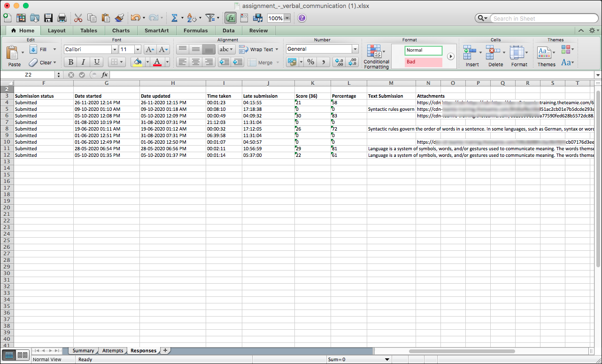
Task: Activate the Format Painter brush
Action: (x=119, y=18)
